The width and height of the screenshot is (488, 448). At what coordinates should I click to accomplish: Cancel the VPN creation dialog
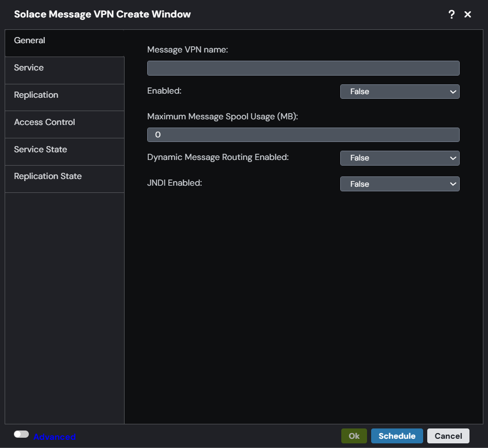pos(448,436)
